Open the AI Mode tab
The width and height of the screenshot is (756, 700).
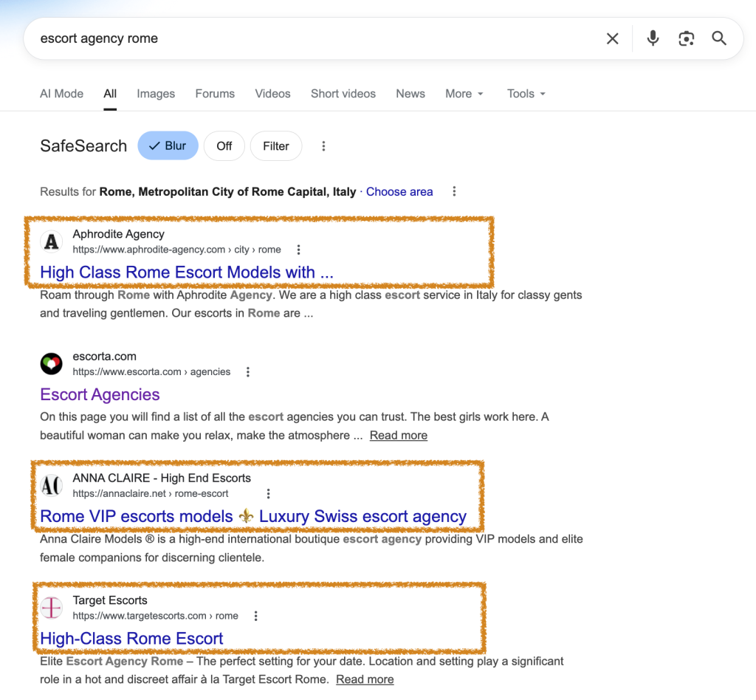pyautogui.click(x=61, y=94)
